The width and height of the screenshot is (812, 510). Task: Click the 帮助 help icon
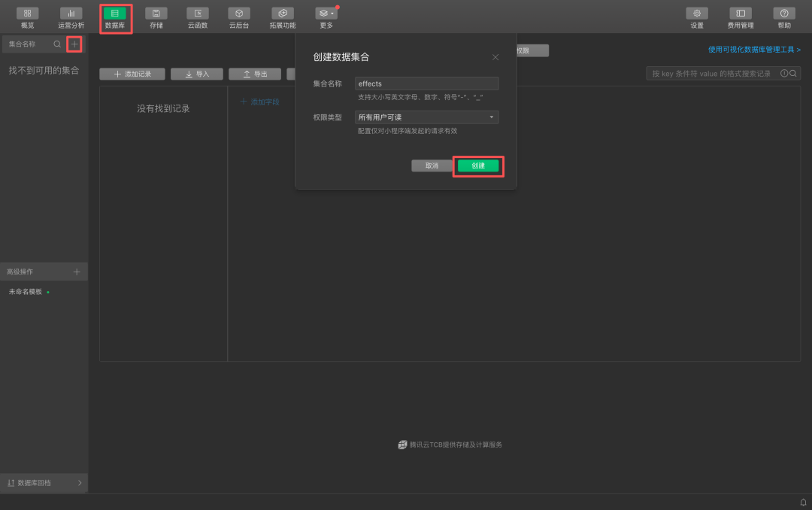(783, 14)
